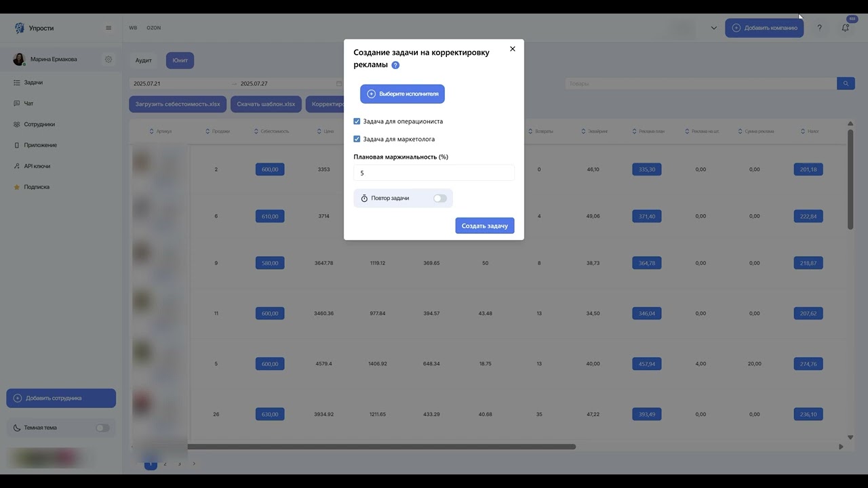This screenshot has width=868, height=488.
Task: Click 'Добавить сотрудника' button
Action: click(x=61, y=399)
